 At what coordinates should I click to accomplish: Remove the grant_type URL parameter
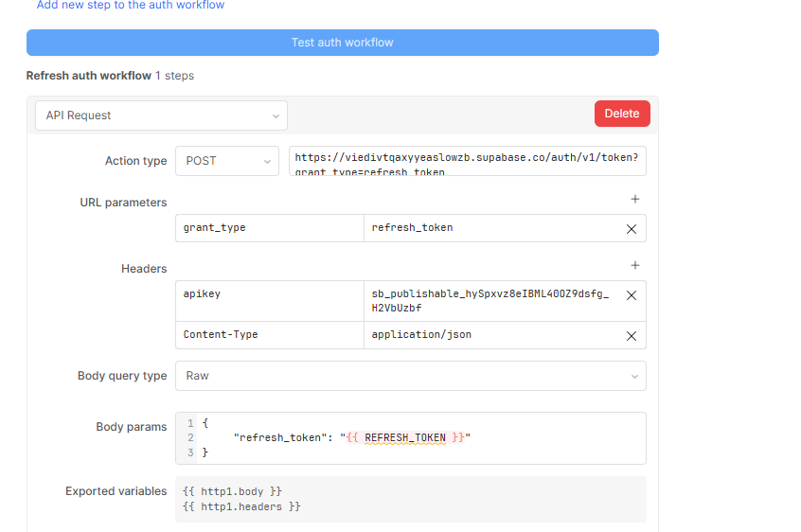click(x=632, y=229)
